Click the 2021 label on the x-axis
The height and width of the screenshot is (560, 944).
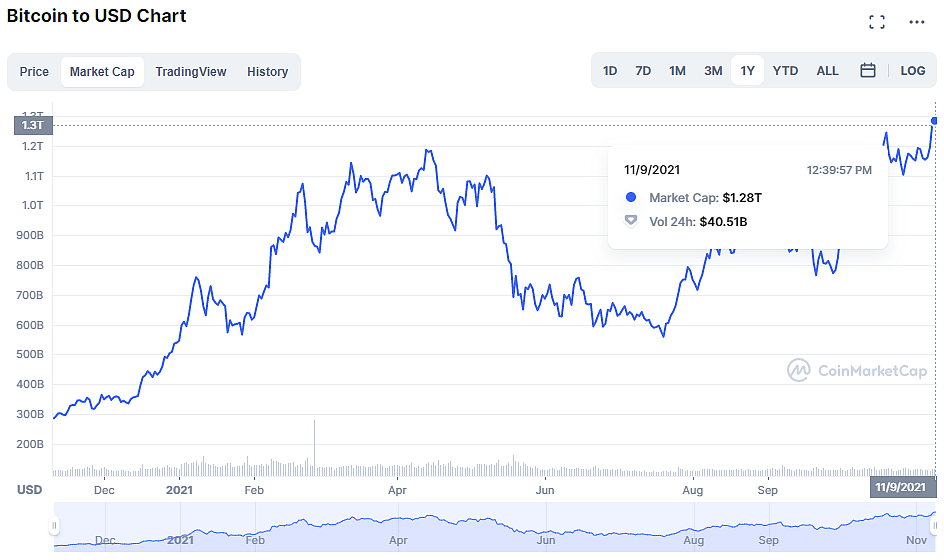179,490
